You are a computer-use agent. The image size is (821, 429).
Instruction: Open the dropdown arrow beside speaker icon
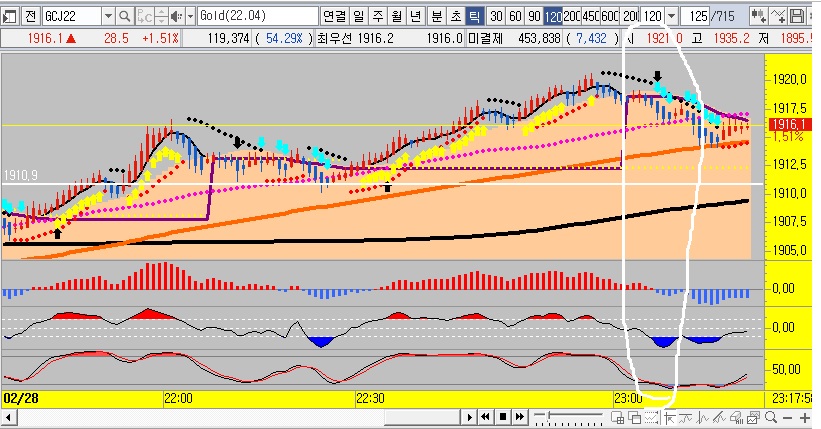tap(190, 17)
